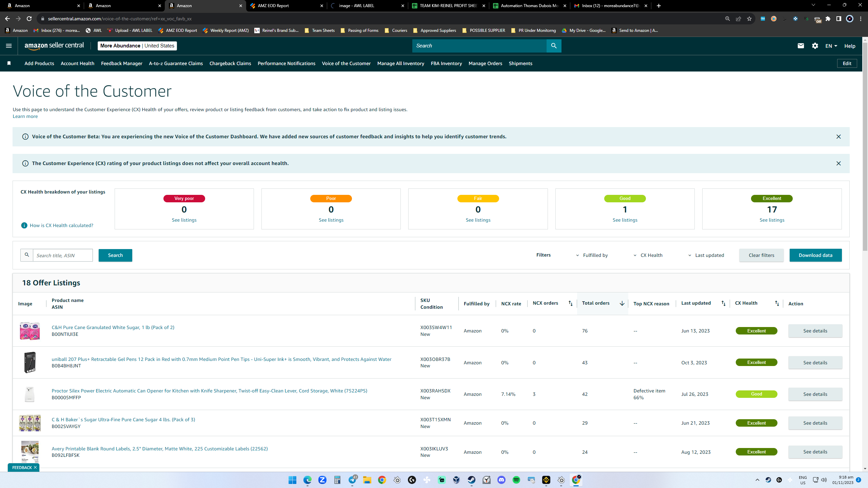Click the top Seller Central search field

[479, 46]
